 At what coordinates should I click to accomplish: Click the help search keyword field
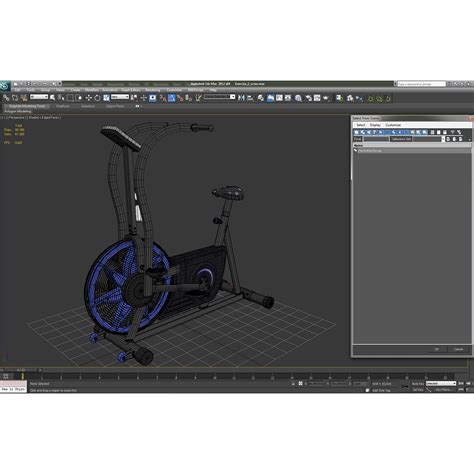pyautogui.click(x=422, y=84)
